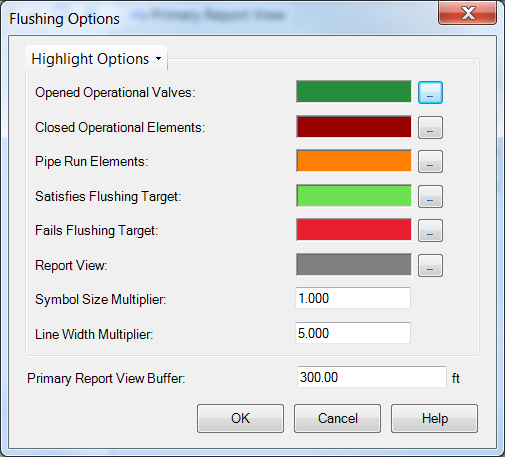
Task: Confirm settings with the OK button
Action: (x=240, y=418)
